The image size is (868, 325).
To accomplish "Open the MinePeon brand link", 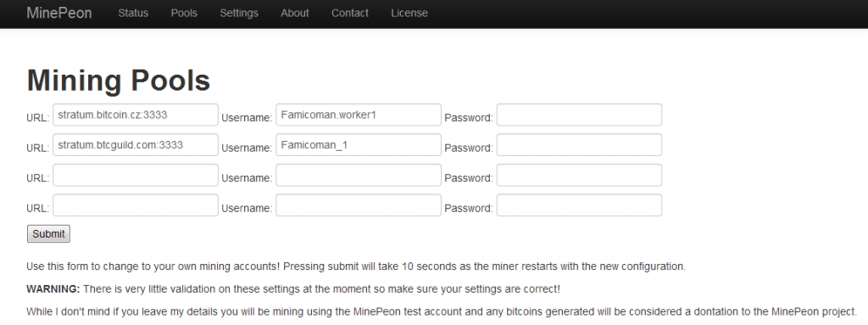I will tap(59, 13).
